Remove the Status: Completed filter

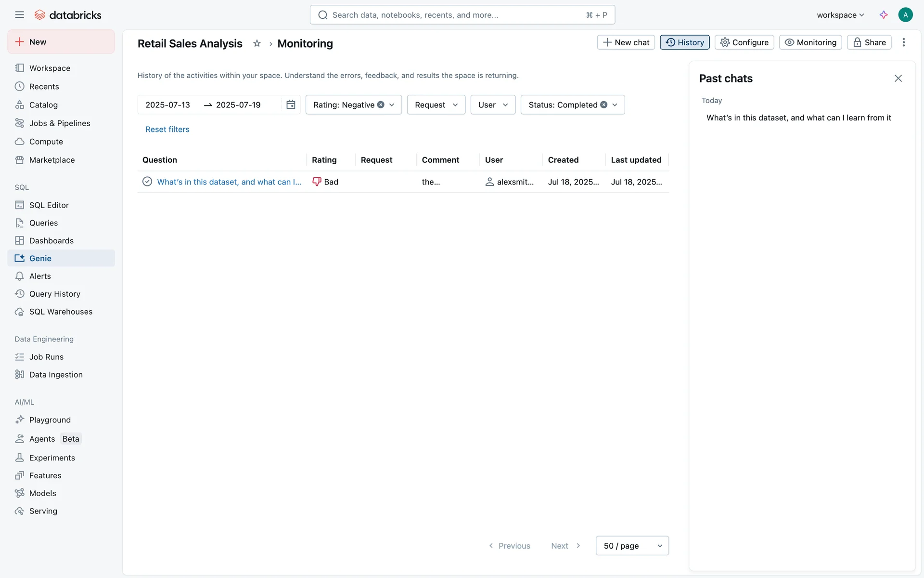point(603,105)
